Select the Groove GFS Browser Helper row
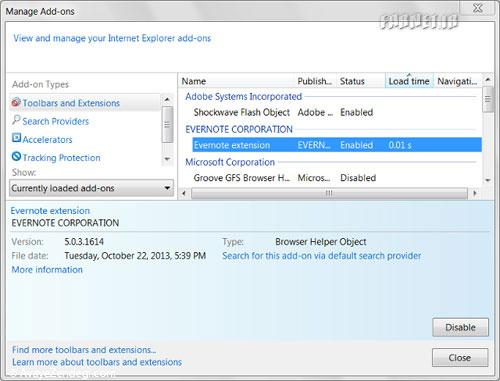The image size is (500, 381). 337,178
